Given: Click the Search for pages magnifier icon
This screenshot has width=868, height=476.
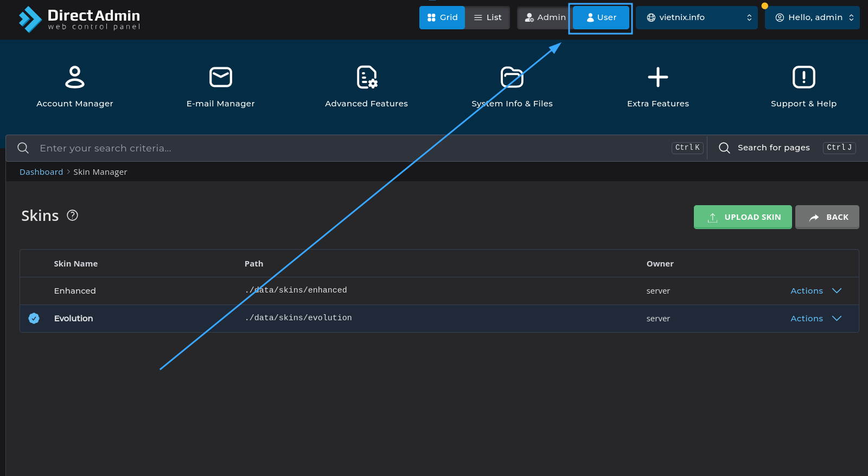Looking at the screenshot, I should (724, 148).
